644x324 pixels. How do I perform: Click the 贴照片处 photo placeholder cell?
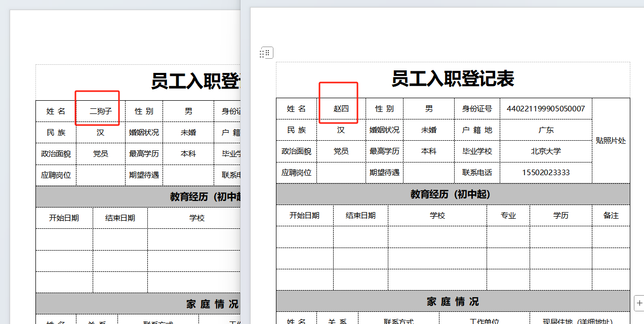[x=611, y=141]
